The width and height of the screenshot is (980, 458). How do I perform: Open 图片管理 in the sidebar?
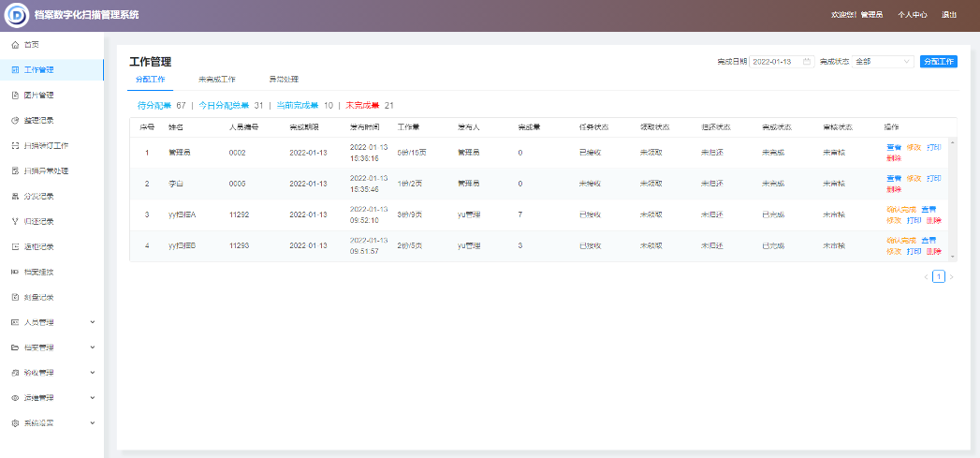point(38,96)
